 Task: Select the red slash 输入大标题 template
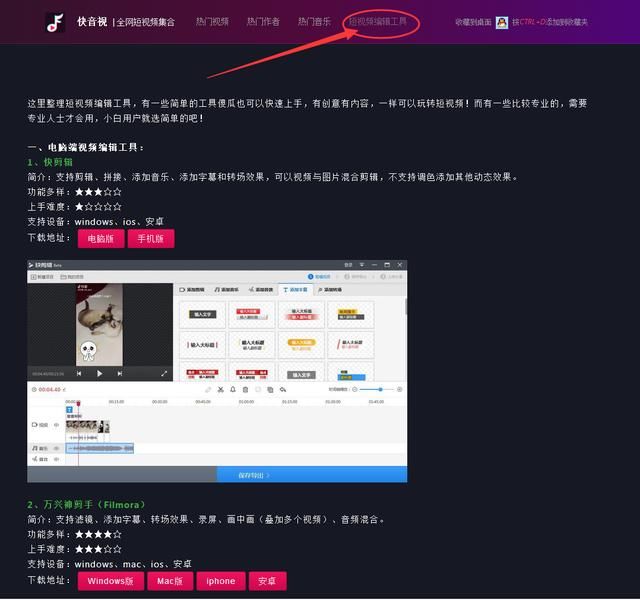pyautogui.click(x=351, y=345)
